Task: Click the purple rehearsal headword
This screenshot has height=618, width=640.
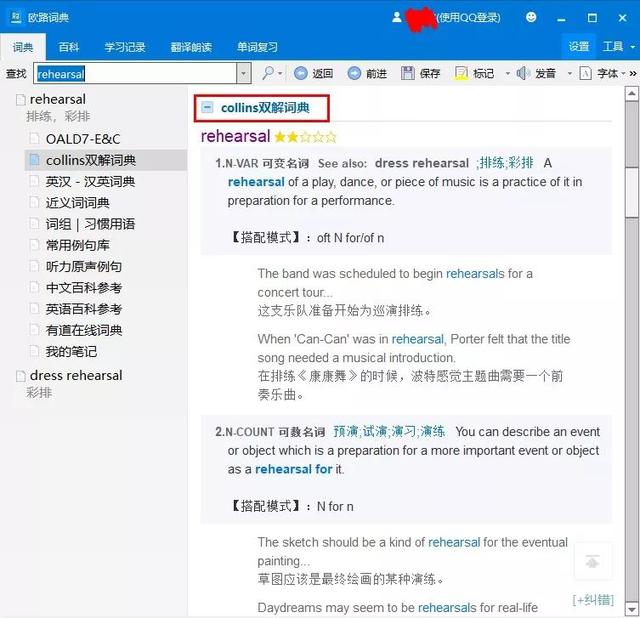Action: (236, 136)
